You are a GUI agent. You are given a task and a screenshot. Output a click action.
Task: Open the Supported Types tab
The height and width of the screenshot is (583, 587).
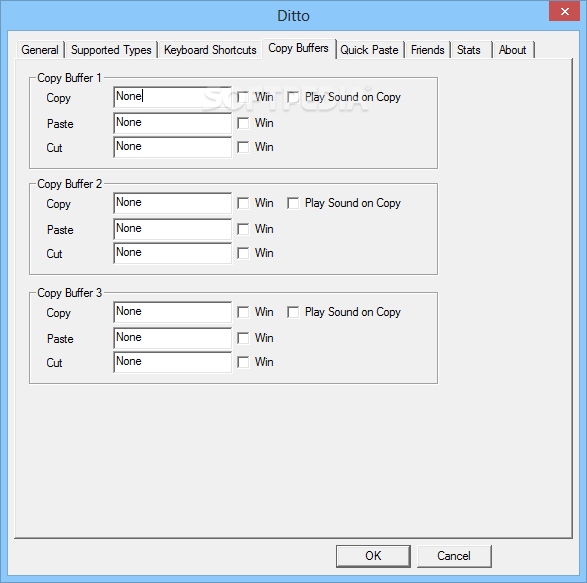pos(111,50)
